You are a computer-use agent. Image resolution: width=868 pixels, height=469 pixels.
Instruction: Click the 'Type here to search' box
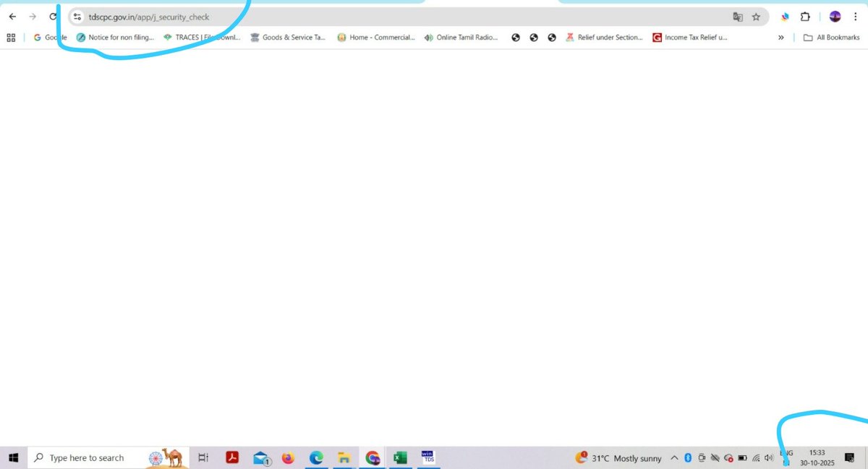tap(108, 457)
